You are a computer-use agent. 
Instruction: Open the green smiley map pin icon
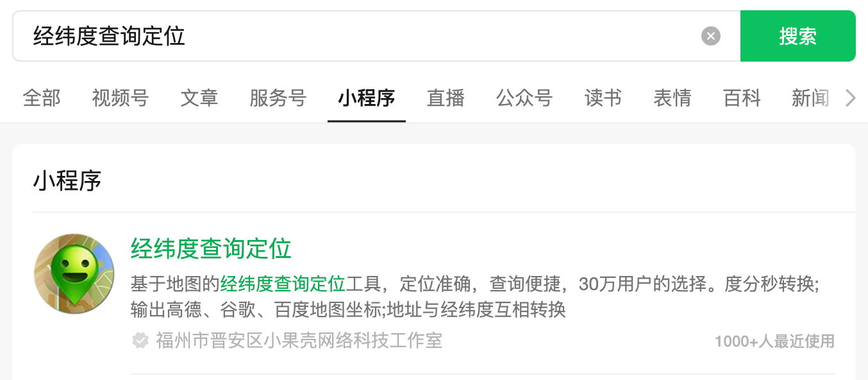coord(74,274)
